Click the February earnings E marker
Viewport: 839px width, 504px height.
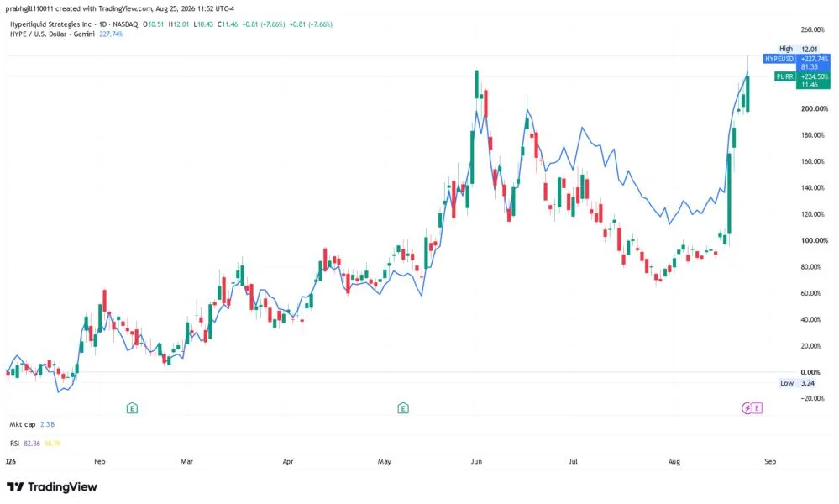tap(132, 408)
